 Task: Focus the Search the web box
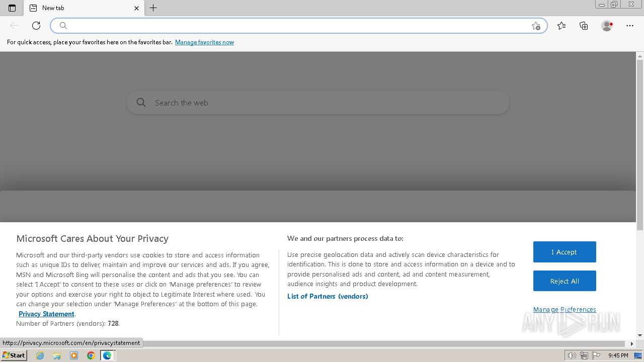(x=318, y=103)
